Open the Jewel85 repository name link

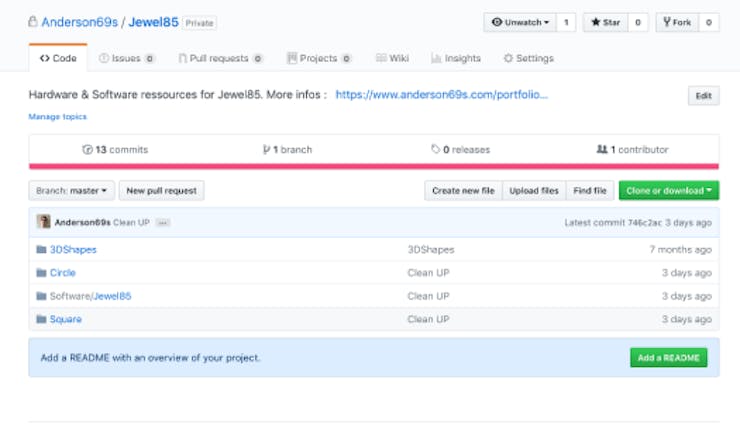[153, 22]
